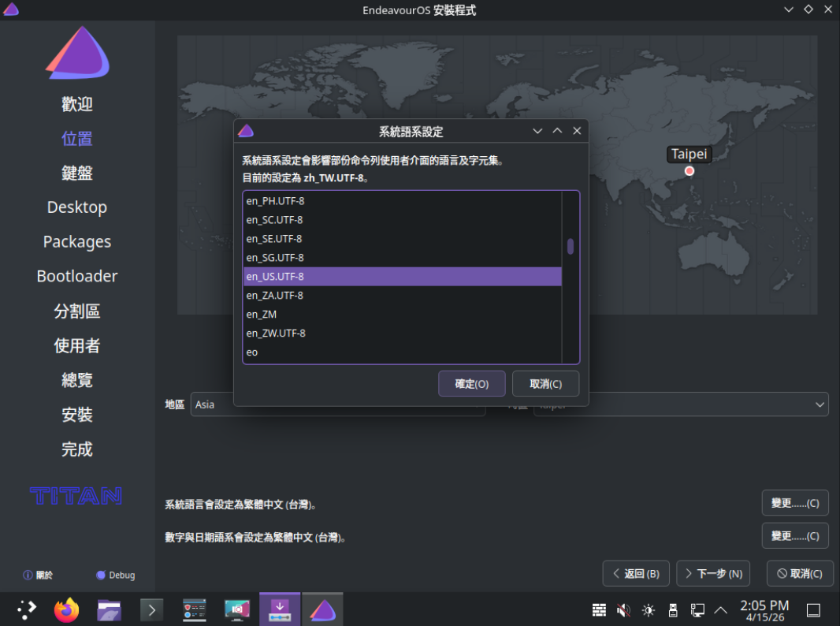
Task: Open the network tray icon
Action: pyautogui.click(x=697, y=609)
